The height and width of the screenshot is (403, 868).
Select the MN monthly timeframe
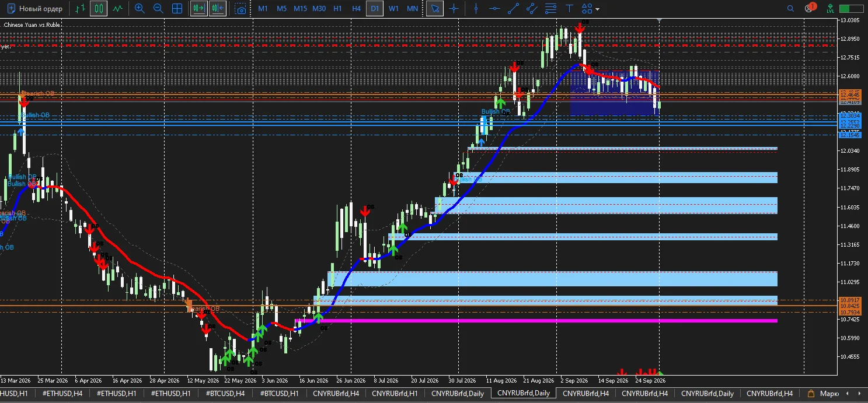click(x=413, y=9)
